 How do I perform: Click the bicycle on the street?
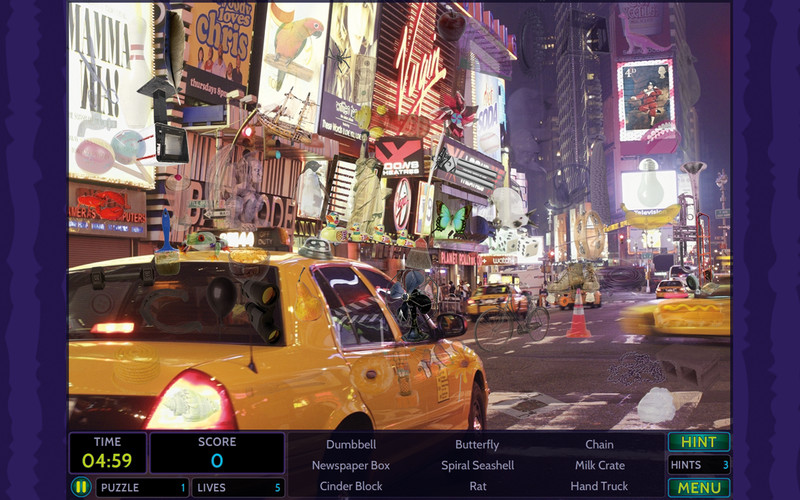[512, 321]
